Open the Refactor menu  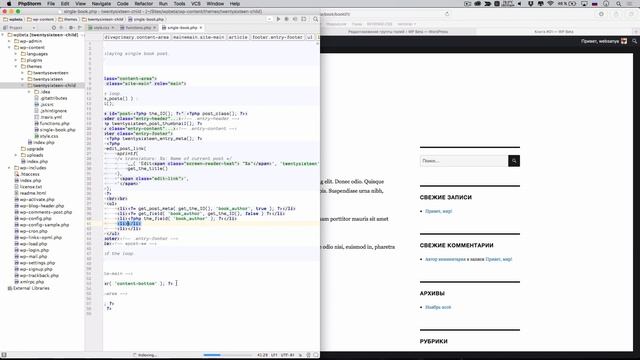[x=144, y=4]
